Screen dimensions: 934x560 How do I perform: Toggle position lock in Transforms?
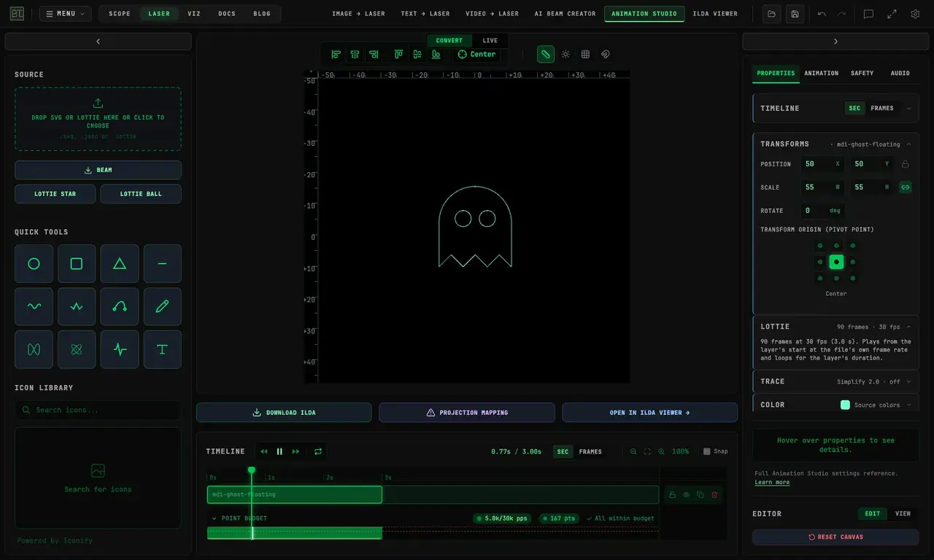click(906, 164)
